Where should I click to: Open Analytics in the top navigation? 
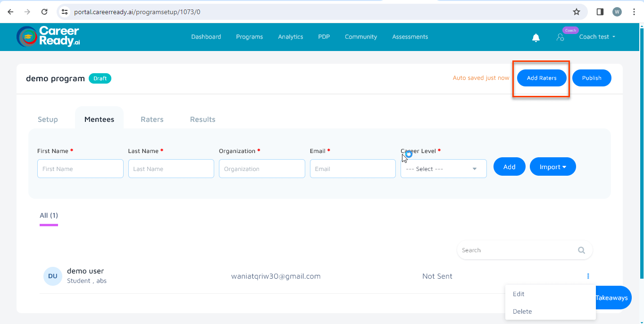(290, 37)
